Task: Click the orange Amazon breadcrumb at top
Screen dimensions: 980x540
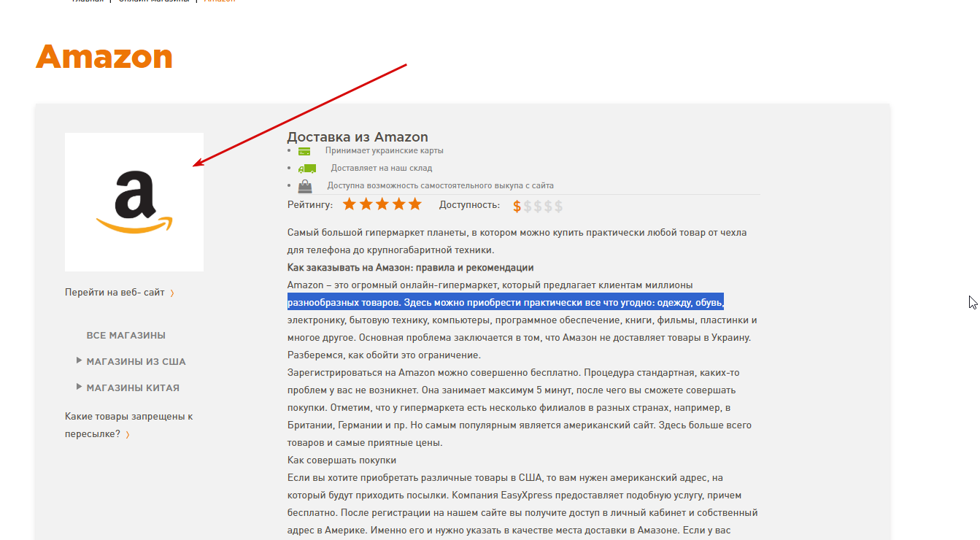Action: (220, 1)
